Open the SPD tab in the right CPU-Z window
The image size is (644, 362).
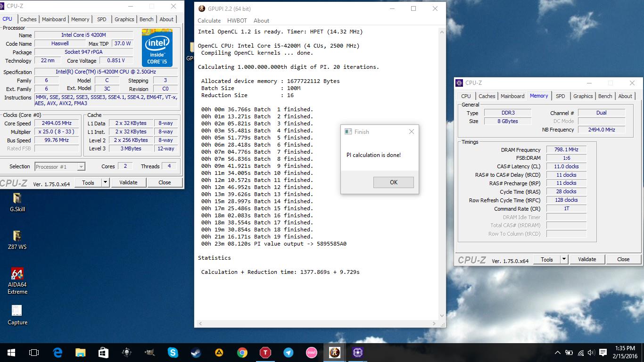[x=561, y=96]
